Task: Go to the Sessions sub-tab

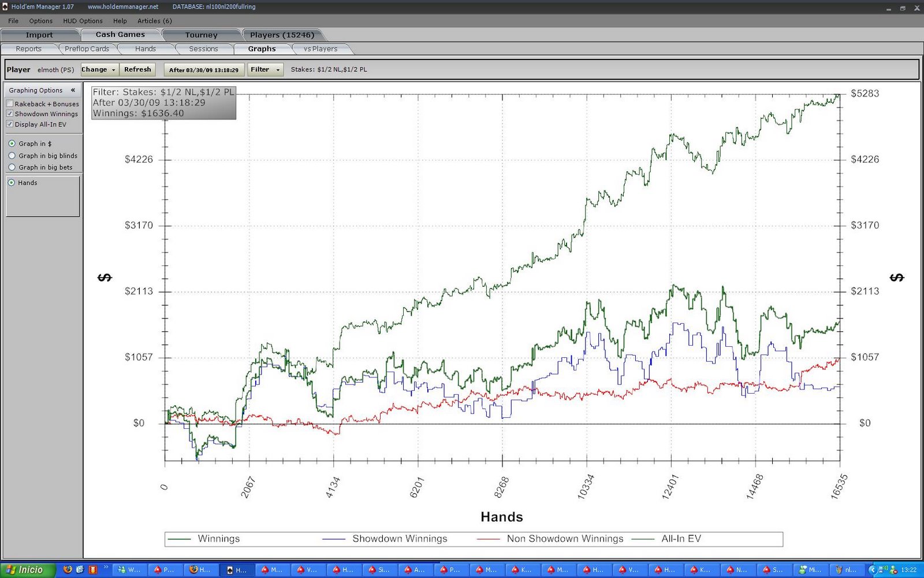Action: coord(204,49)
